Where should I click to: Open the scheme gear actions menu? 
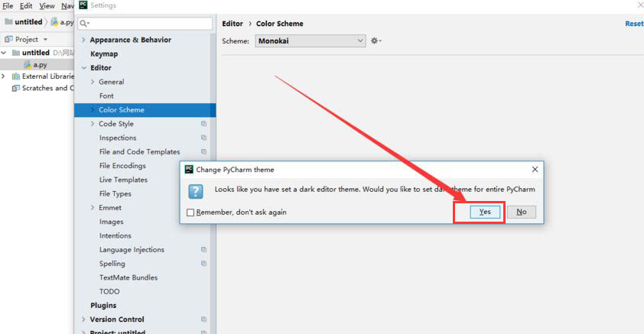click(376, 41)
